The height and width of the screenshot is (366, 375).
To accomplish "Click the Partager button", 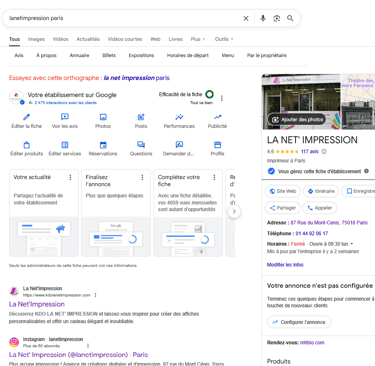I will 283,208.
